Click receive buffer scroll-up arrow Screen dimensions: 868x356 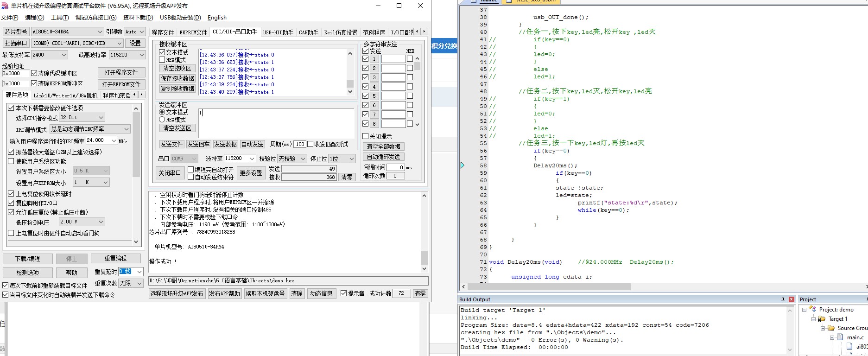coord(350,53)
